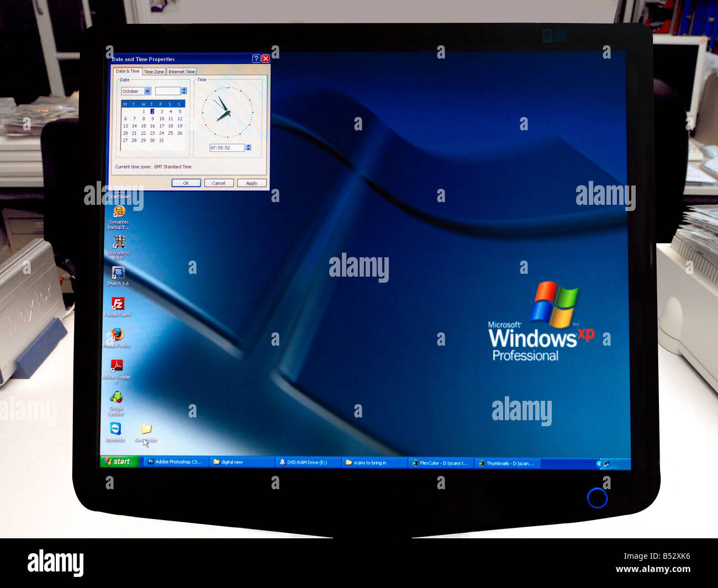Select day 17 in the calendar
The width and height of the screenshot is (718, 588).
[x=162, y=126]
